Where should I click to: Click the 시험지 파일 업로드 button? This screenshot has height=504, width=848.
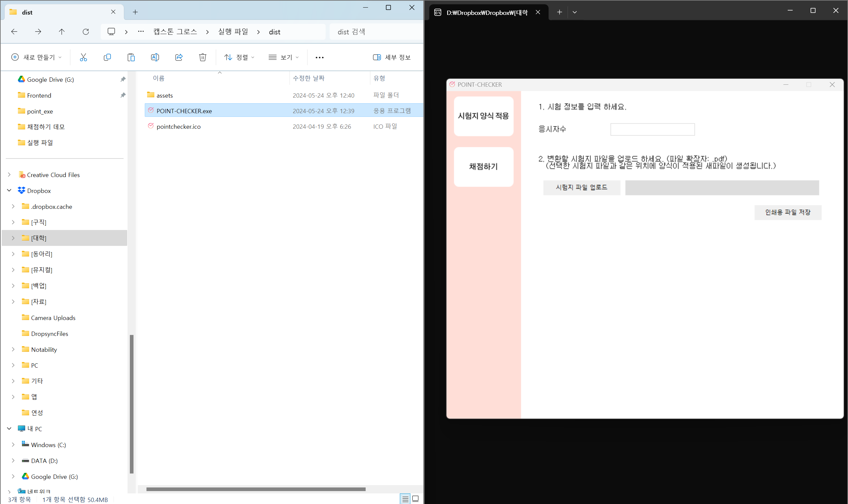coord(581,188)
